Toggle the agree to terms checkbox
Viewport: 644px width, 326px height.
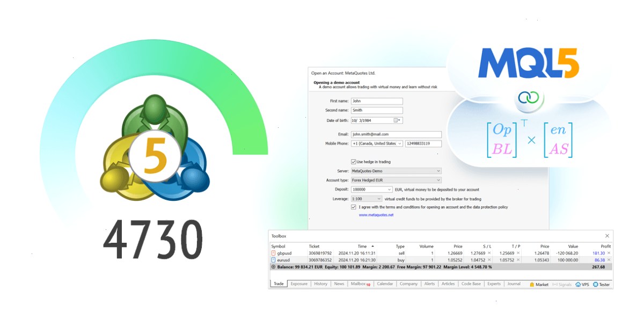coord(353,207)
